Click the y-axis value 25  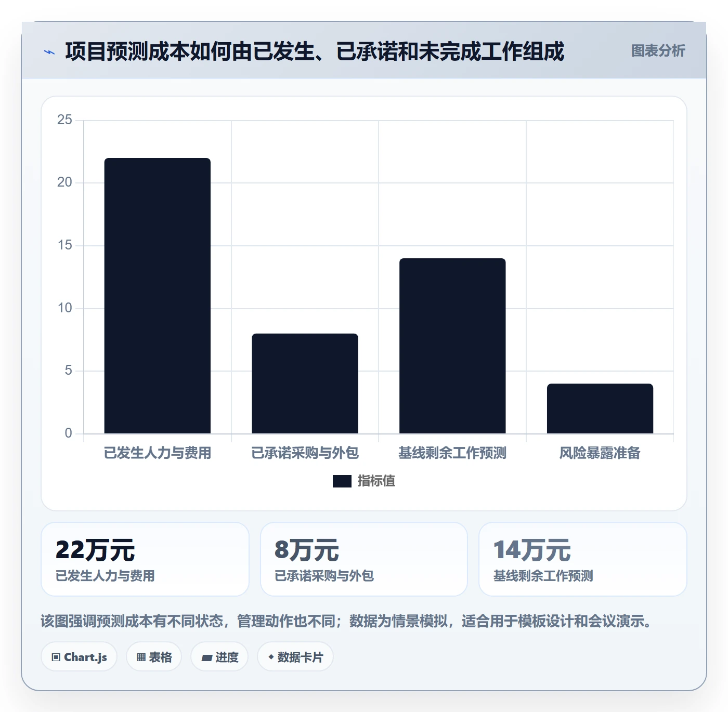point(65,120)
